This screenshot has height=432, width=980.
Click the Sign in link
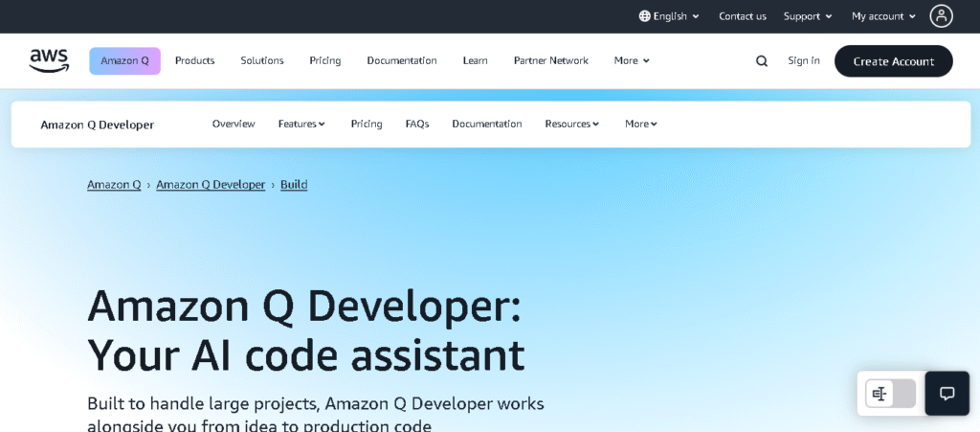click(x=803, y=60)
